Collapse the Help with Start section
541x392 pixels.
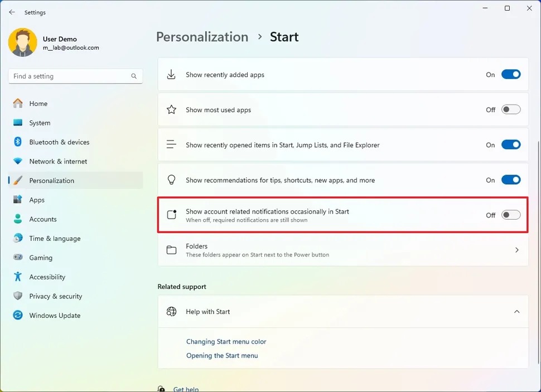pyautogui.click(x=516, y=312)
